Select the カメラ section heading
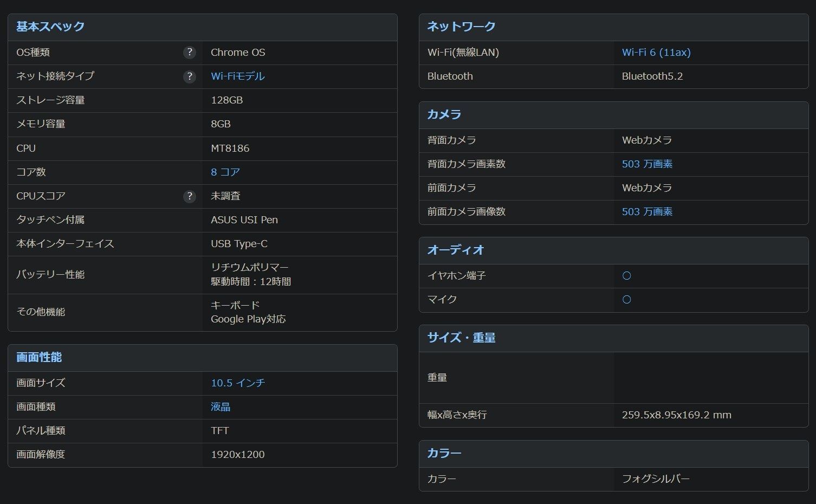The height and width of the screenshot is (504, 816). [x=444, y=114]
